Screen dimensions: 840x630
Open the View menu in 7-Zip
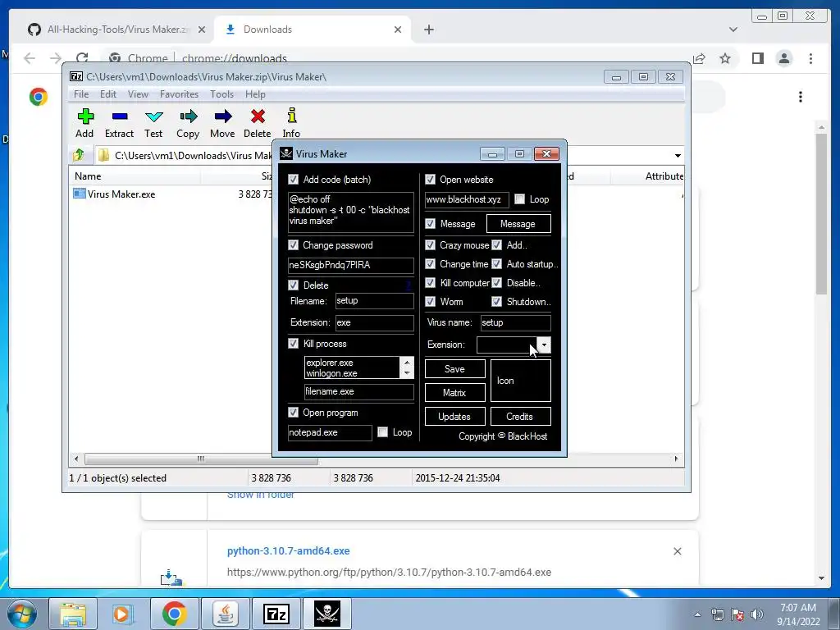[138, 94]
